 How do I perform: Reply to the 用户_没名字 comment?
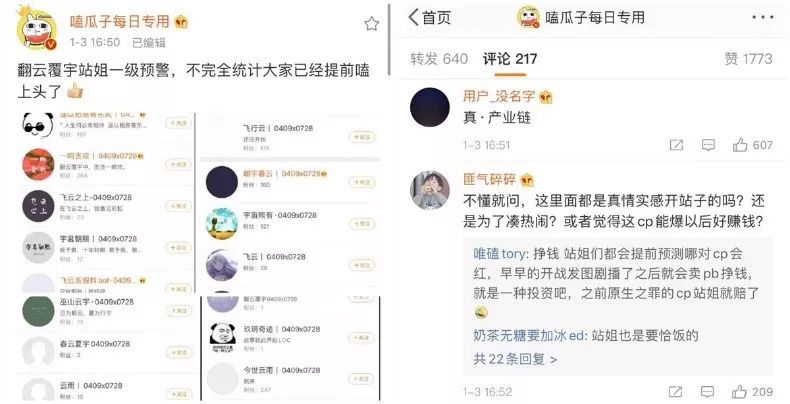tap(708, 145)
